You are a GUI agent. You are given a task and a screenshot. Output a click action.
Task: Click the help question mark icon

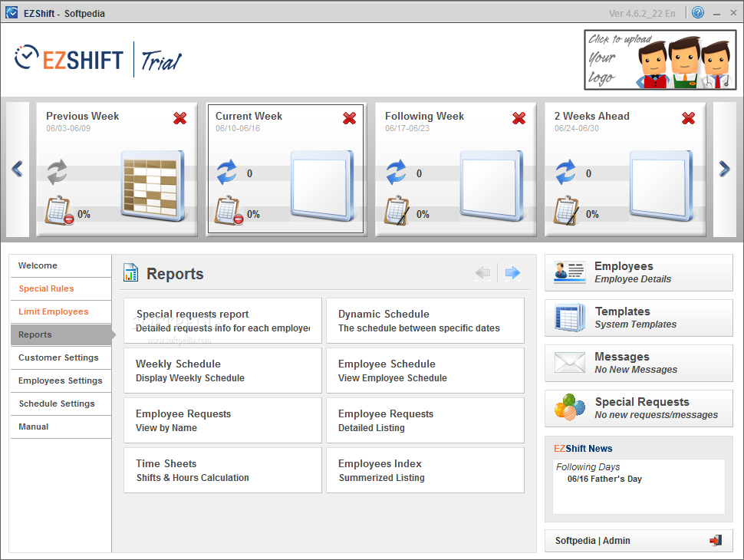tap(697, 12)
